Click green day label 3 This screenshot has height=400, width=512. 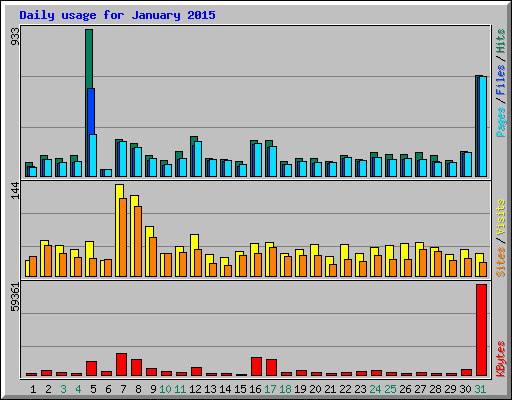63,389
